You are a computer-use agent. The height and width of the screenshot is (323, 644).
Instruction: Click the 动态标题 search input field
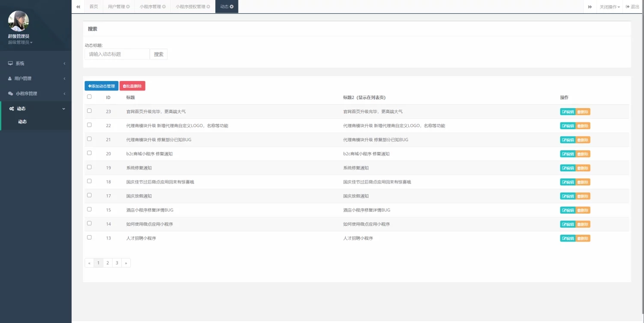point(117,54)
